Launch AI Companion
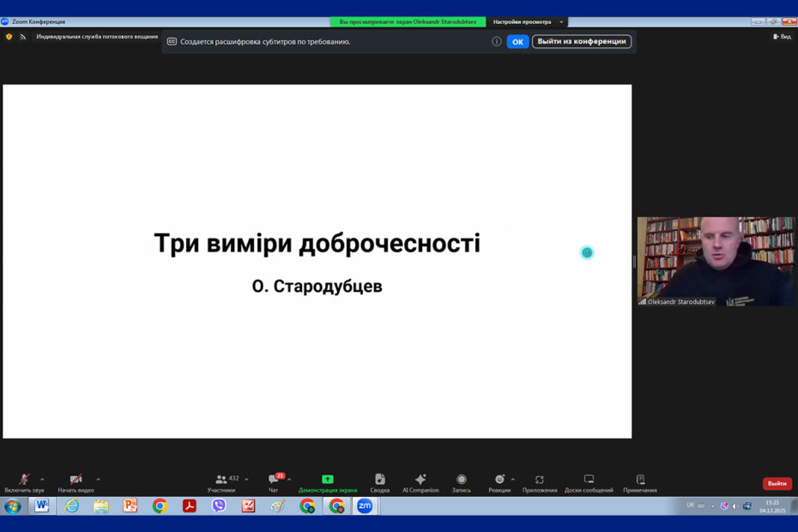This screenshot has width=798, height=532. 420,481
